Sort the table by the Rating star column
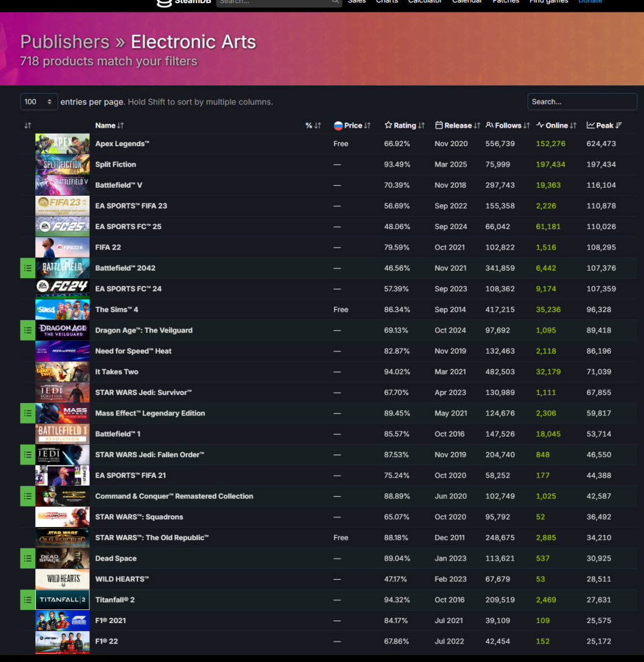644x662 pixels. pyautogui.click(x=404, y=125)
